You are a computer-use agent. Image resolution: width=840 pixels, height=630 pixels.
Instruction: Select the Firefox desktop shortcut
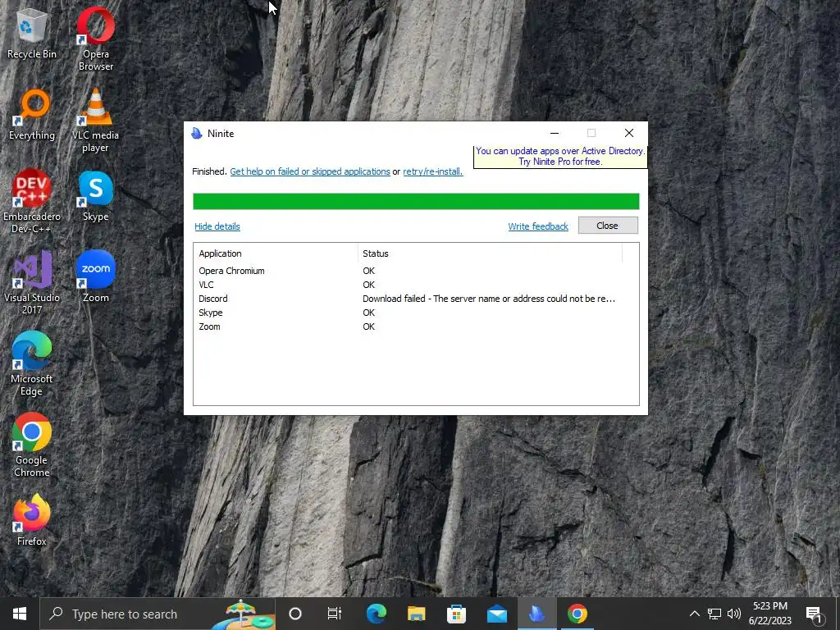[32, 520]
